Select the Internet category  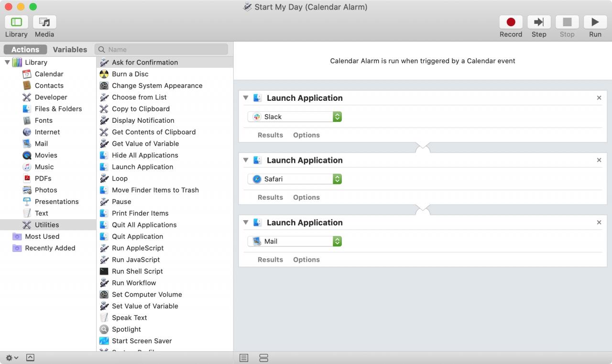pos(48,132)
